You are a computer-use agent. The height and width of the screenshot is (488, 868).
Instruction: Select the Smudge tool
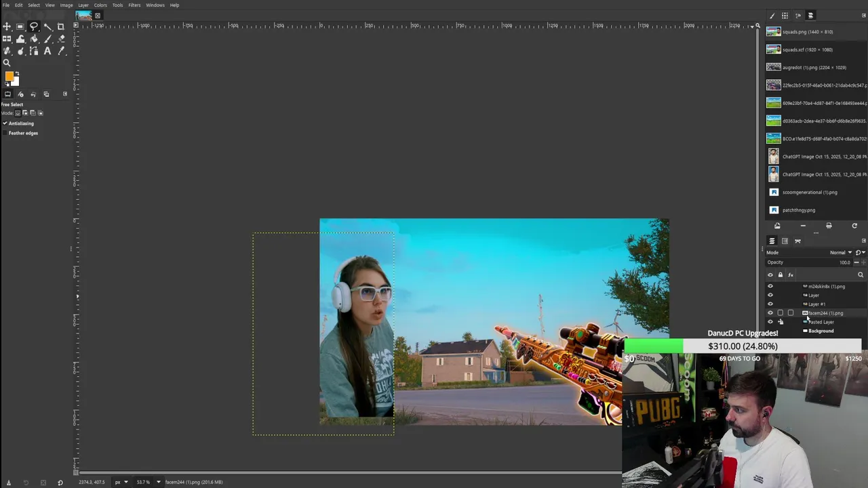click(x=20, y=51)
